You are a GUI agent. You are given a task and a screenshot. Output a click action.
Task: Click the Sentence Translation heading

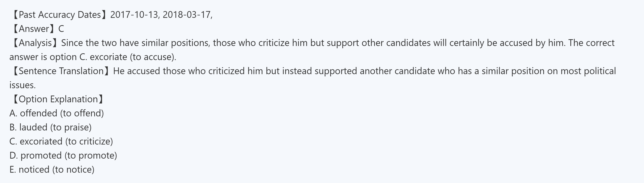61,71
